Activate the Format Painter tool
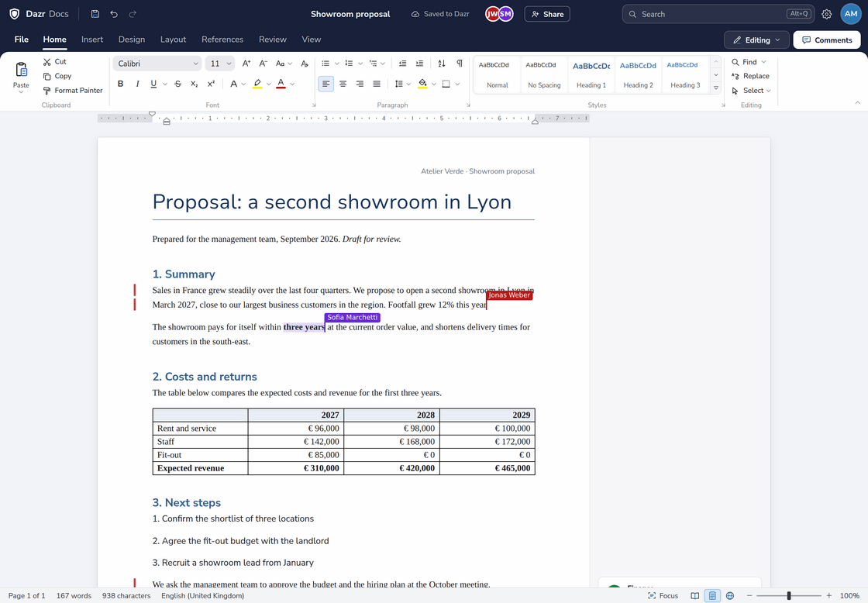The image size is (868, 603). point(73,90)
